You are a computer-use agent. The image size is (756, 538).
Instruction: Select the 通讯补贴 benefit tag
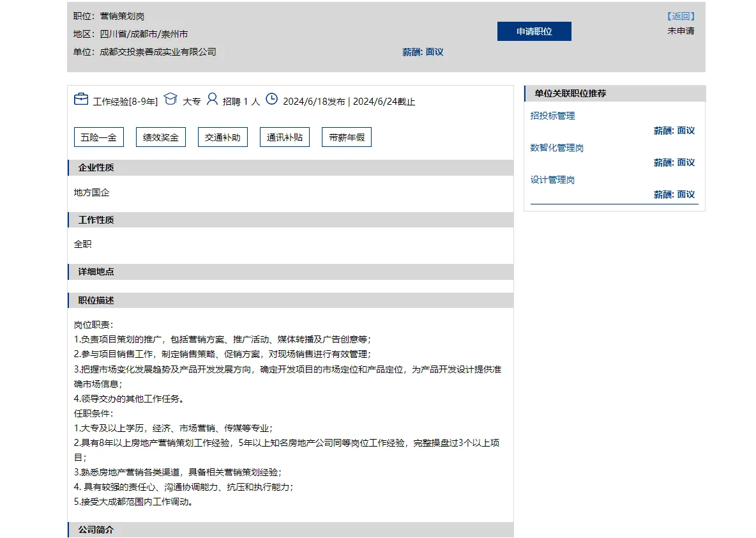tap(284, 137)
